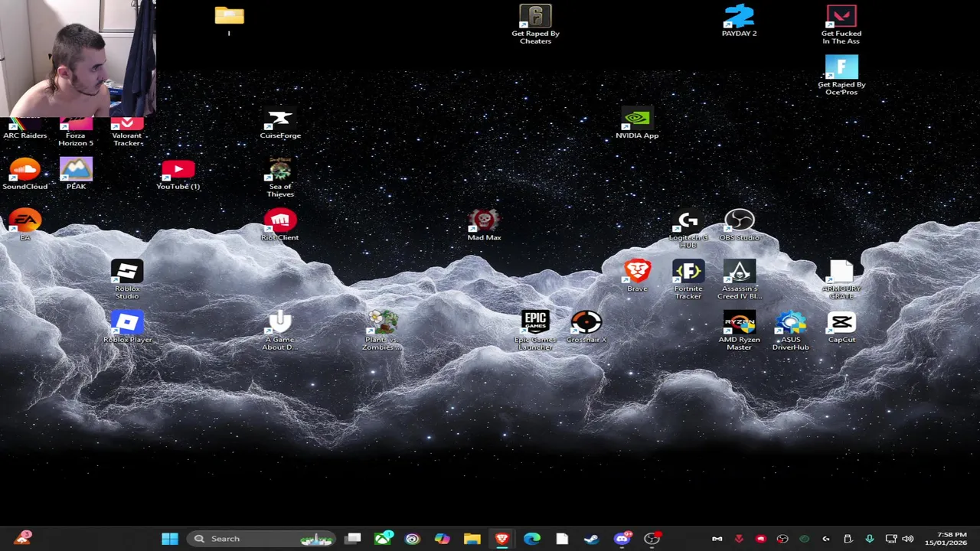Open network settings tray icon
This screenshot has height=551, width=980.
[x=891, y=539]
